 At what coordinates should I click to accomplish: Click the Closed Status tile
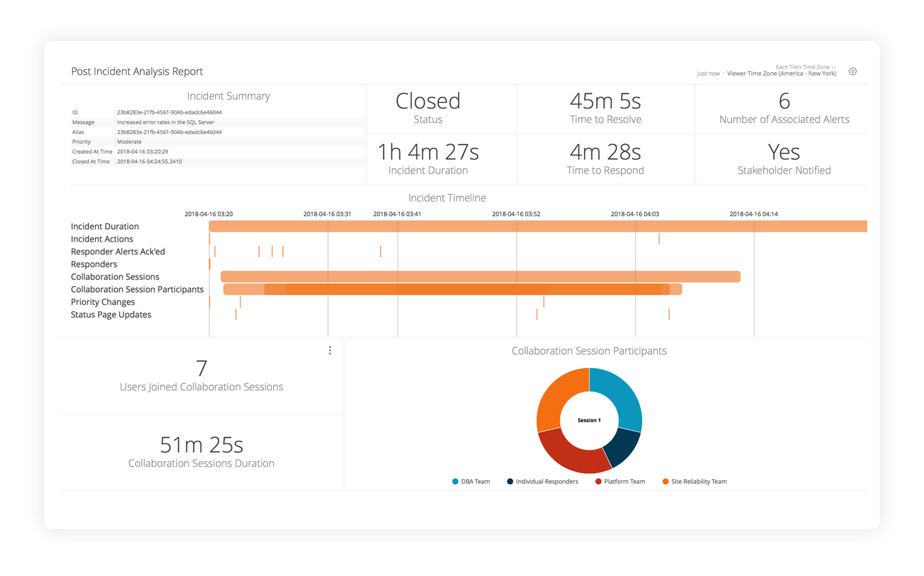(x=428, y=108)
